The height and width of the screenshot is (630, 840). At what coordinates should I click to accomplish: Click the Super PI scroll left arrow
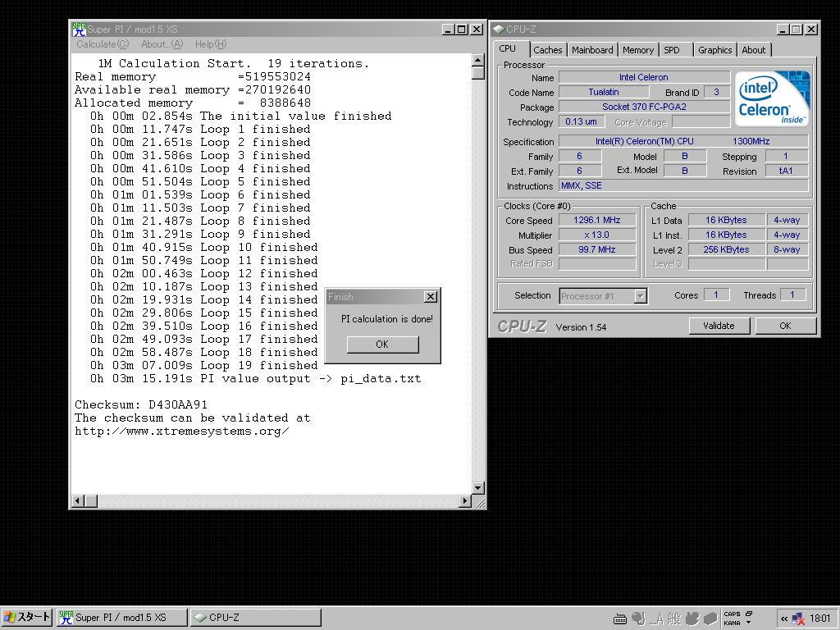point(78,501)
